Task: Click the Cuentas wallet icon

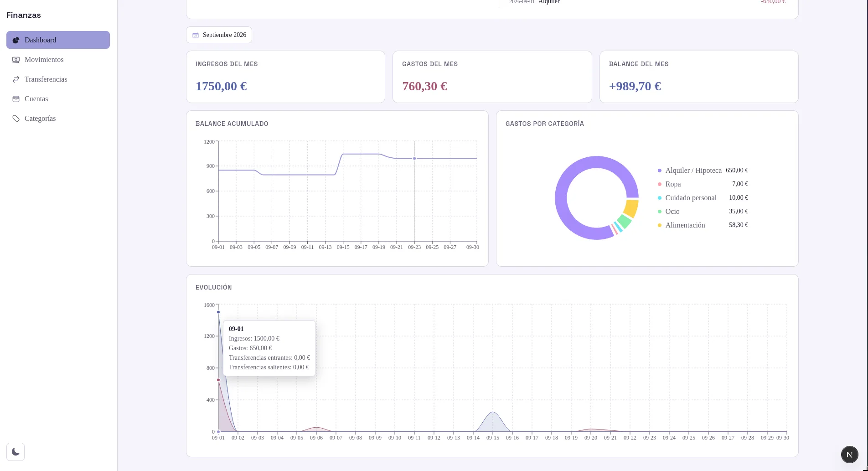Action: click(16, 99)
